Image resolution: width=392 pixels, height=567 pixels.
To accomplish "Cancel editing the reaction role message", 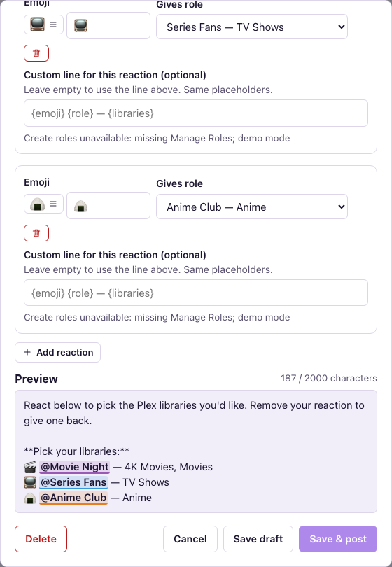I will tap(190, 539).
